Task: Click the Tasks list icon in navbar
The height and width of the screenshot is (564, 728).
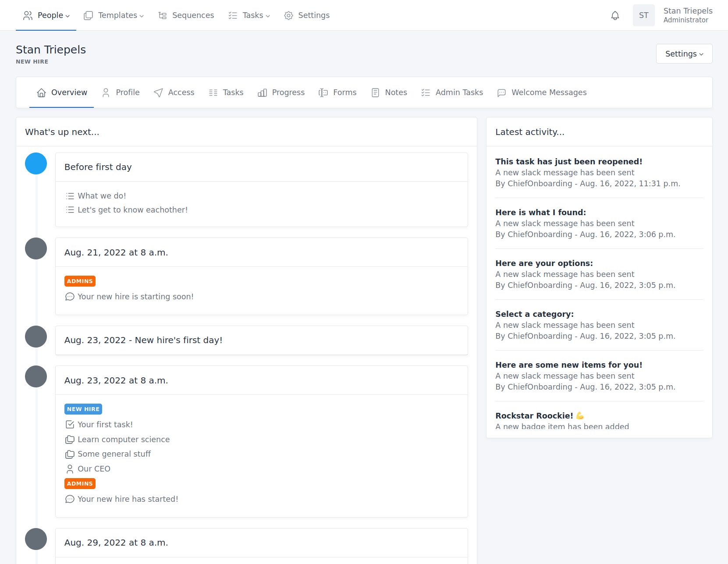Action: [233, 15]
